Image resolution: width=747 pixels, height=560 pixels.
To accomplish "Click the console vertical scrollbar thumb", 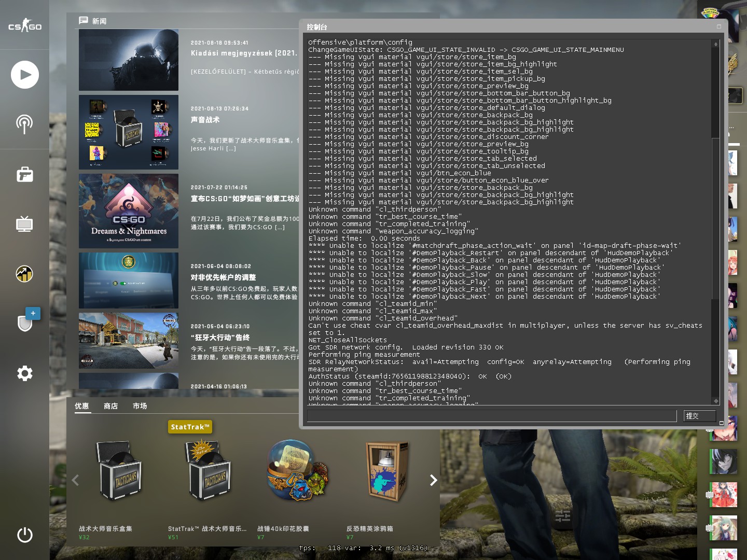I will [x=716, y=218].
